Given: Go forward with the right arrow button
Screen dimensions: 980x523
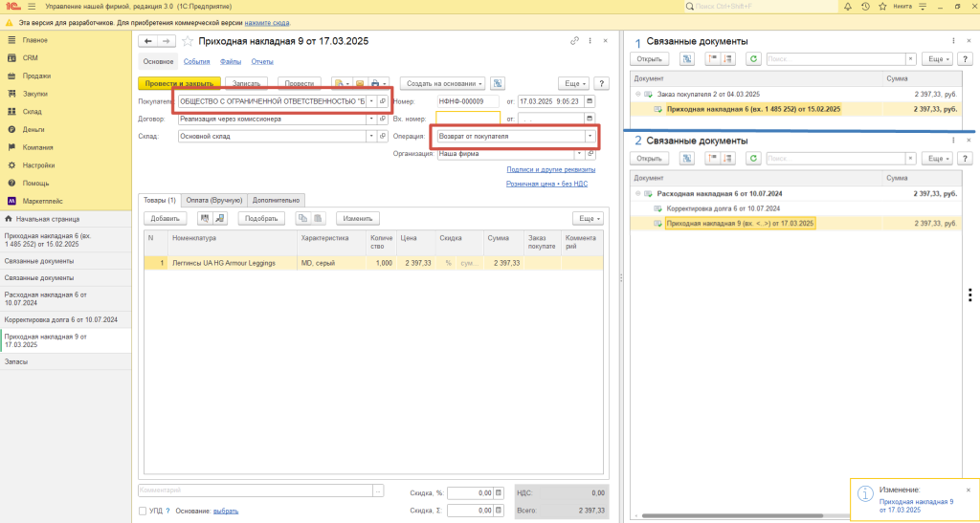Looking at the screenshot, I should (166, 41).
